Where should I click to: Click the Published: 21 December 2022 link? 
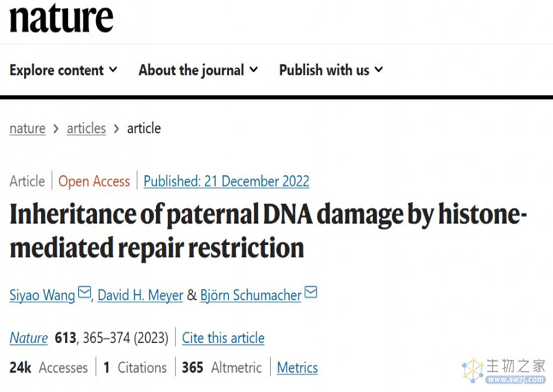[x=226, y=181]
